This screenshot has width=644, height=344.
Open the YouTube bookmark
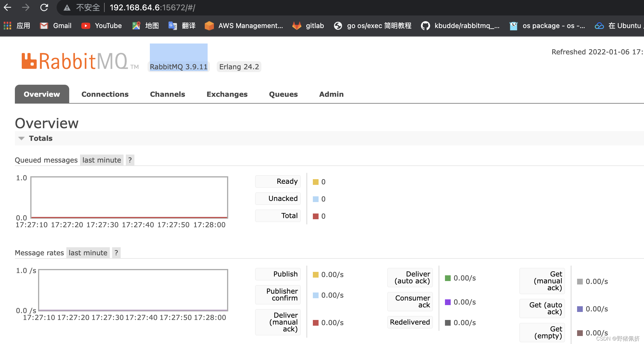[101, 25]
